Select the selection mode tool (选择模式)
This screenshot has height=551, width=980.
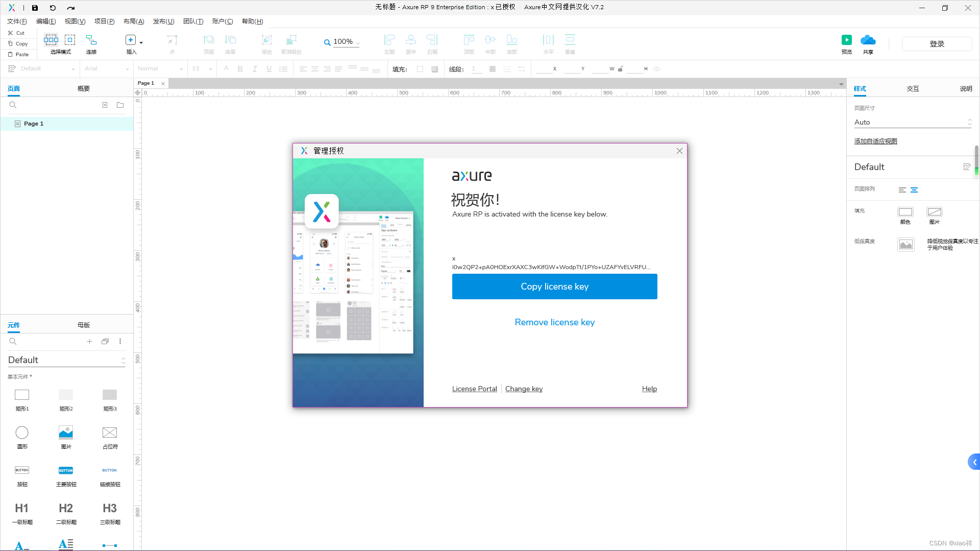click(51, 40)
